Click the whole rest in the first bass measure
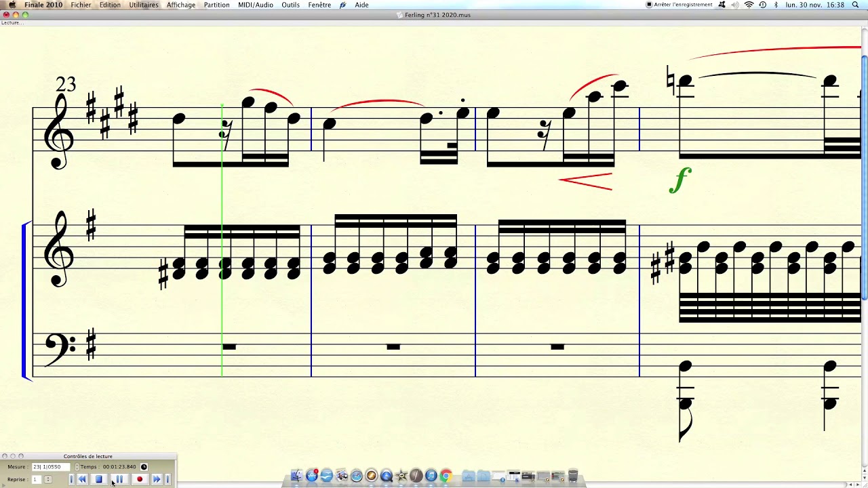 229,347
